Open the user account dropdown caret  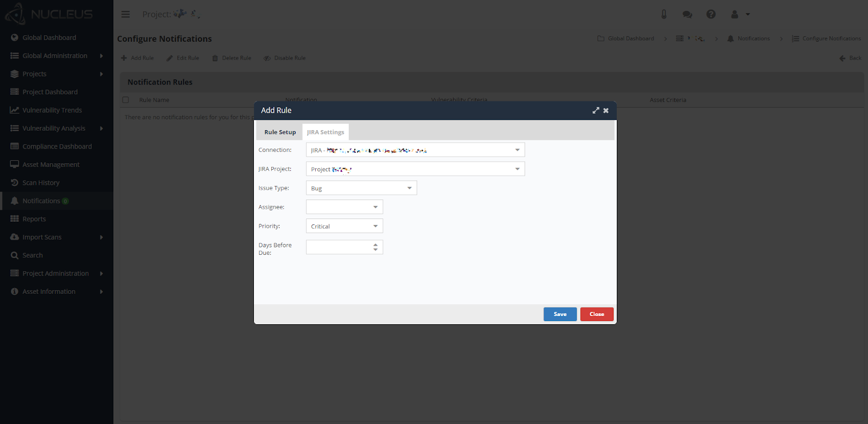(748, 15)
